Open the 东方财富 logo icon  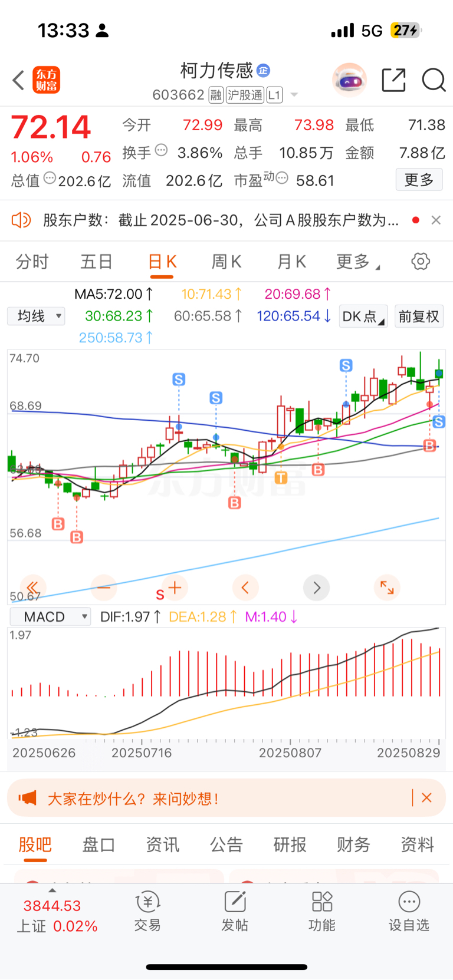click(47, 80)
